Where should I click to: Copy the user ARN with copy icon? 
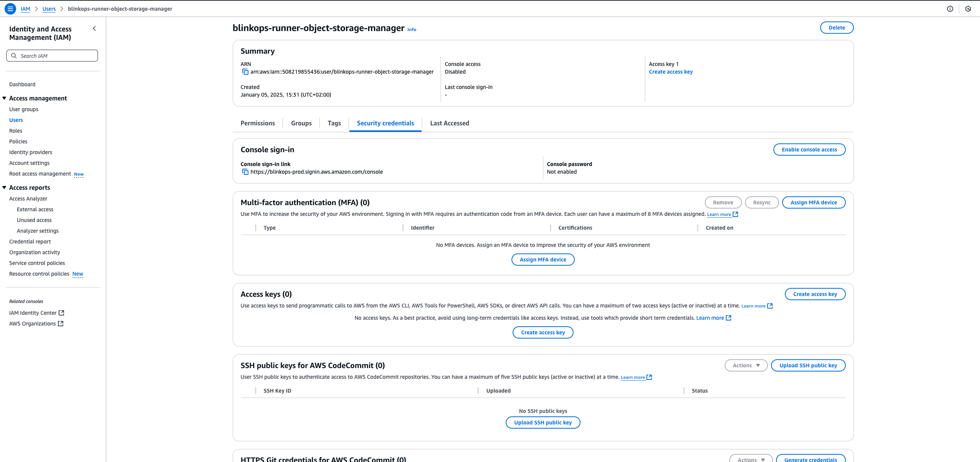pos(245,72)
